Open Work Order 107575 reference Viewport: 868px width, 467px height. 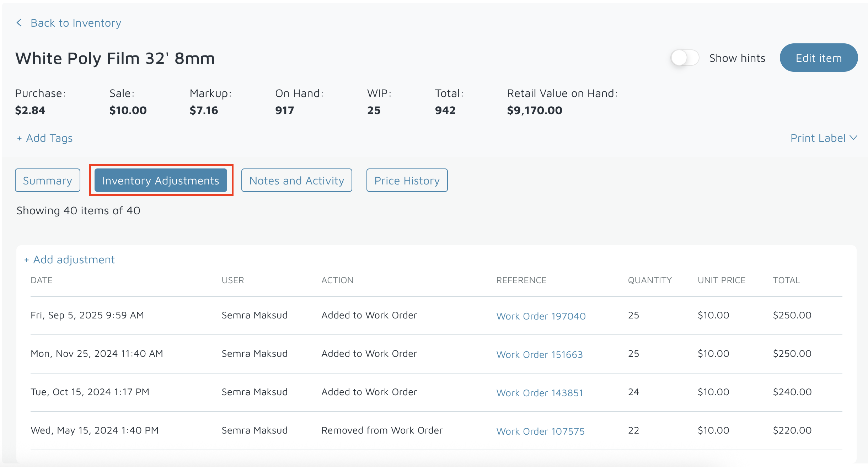click(540, 431)
